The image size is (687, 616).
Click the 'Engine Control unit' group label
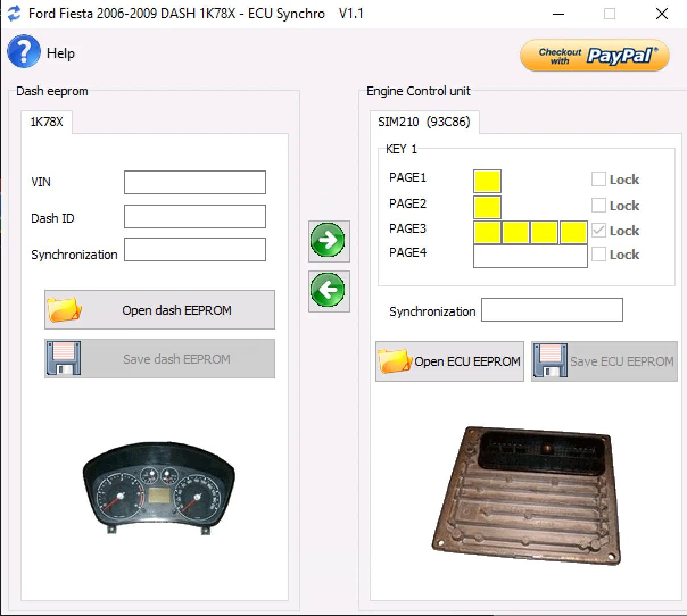[x=419, y=91]
